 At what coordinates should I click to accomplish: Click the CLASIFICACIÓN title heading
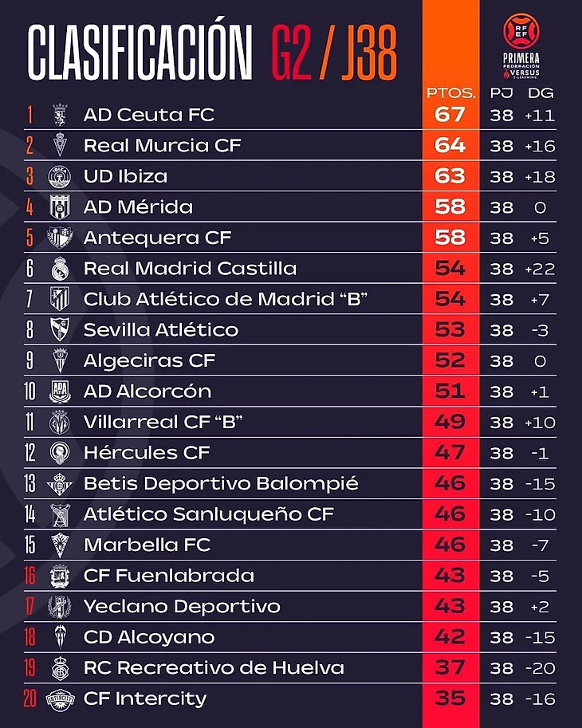[x=140, y=53]
